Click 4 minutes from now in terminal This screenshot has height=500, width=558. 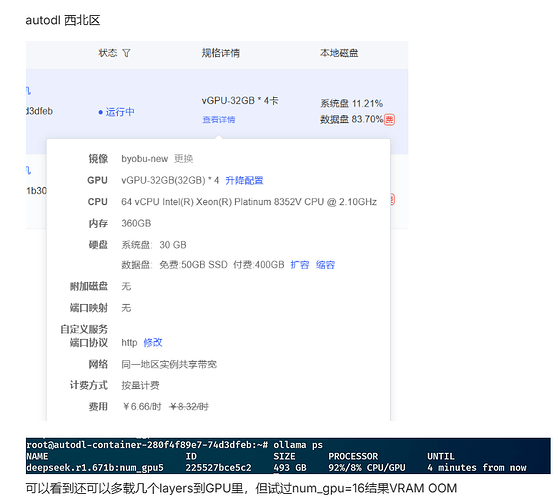click(477, 468)
